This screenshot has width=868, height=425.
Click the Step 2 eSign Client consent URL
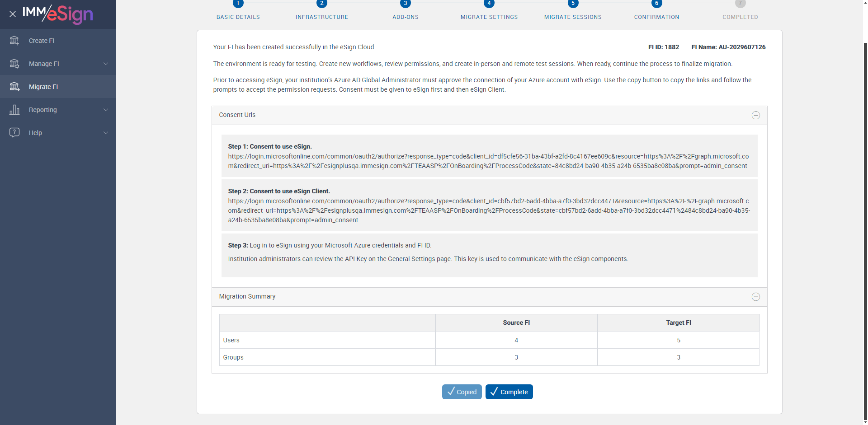489,210
